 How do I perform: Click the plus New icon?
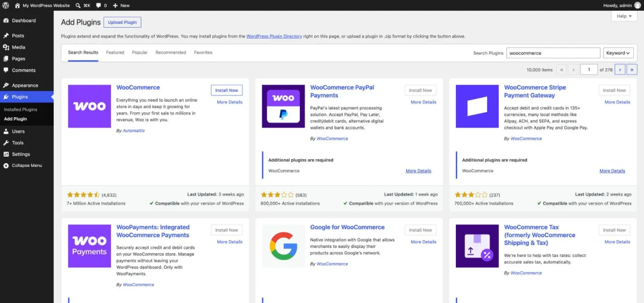pos(115,6)
